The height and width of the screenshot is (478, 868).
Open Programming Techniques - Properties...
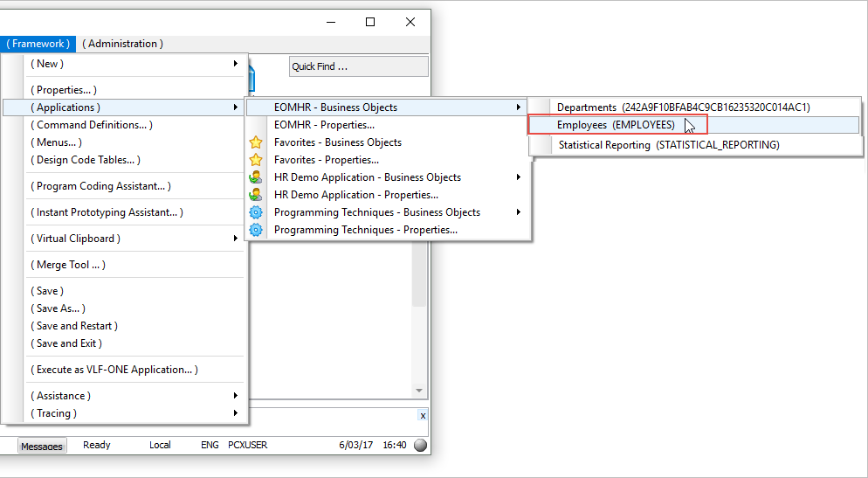click(388, 230)
